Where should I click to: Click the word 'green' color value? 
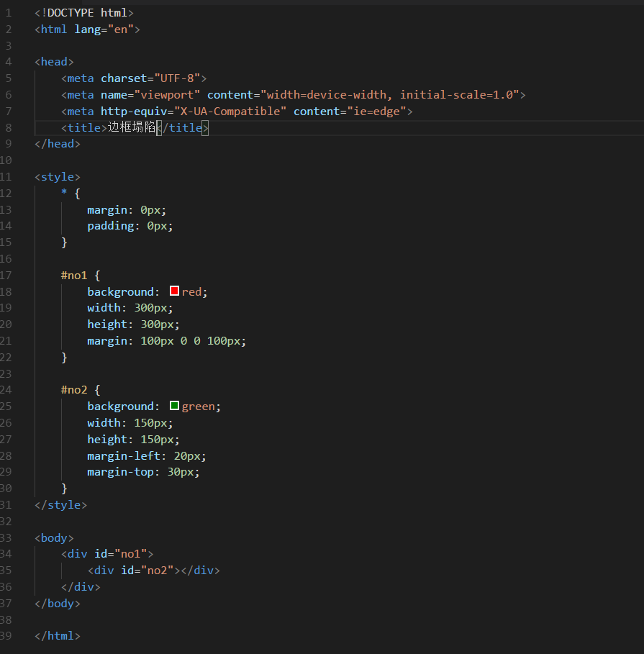point(198,407)
